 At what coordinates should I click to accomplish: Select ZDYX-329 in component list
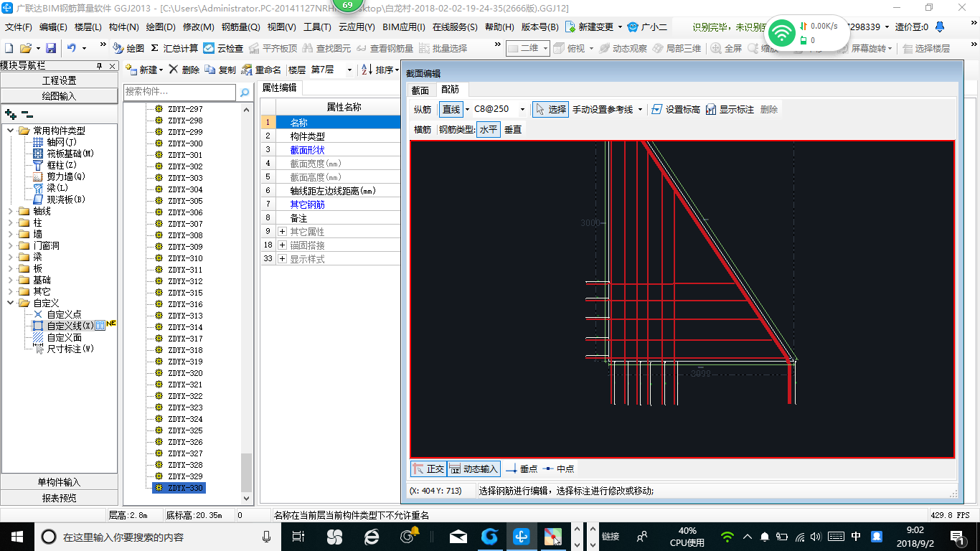[185, 476]
